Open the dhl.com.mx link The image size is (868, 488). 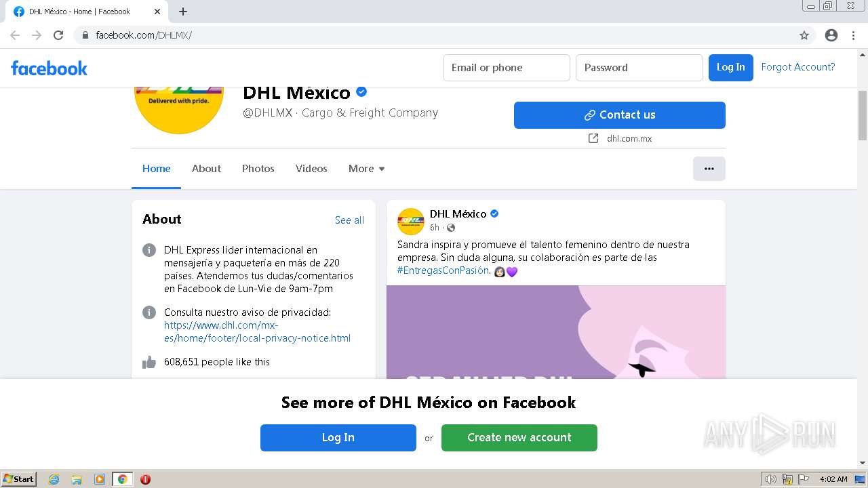629,138
